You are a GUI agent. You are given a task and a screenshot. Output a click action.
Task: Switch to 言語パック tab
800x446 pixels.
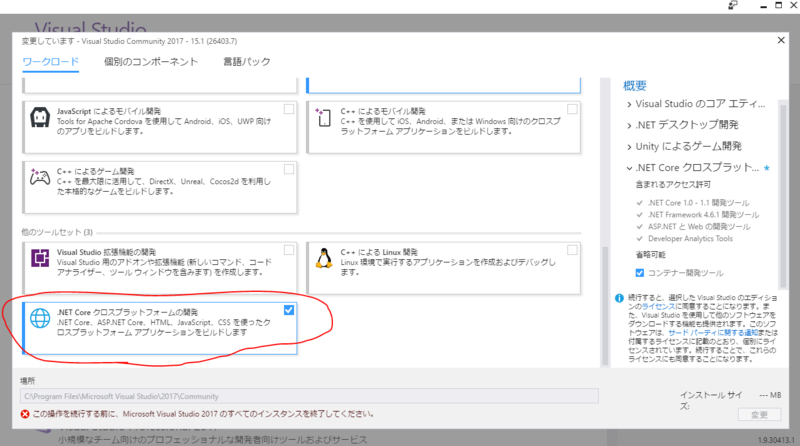coord(246,62)
